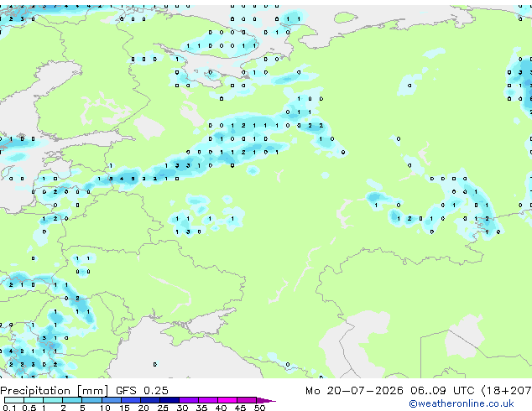Select the legend label '0.5'

29,408
